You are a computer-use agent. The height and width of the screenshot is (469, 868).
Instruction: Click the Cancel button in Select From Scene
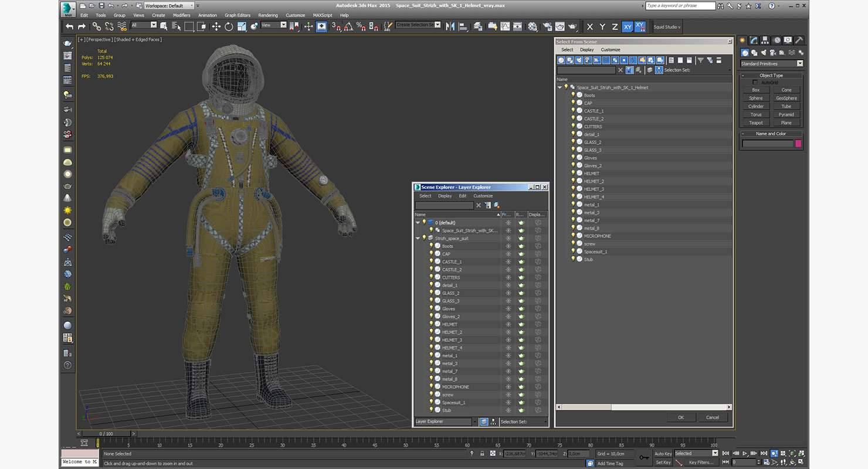(x=713, y=417)
